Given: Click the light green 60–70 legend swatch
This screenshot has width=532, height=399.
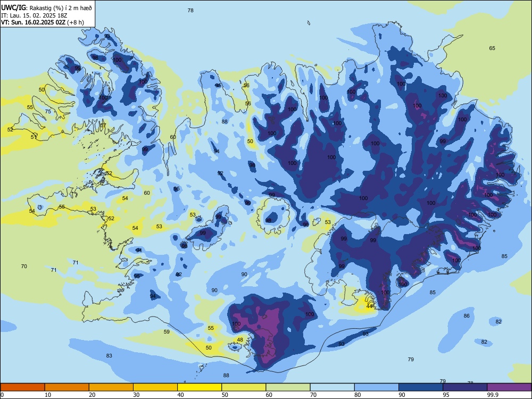Looking at the screenshot, I should pos(288,387).
